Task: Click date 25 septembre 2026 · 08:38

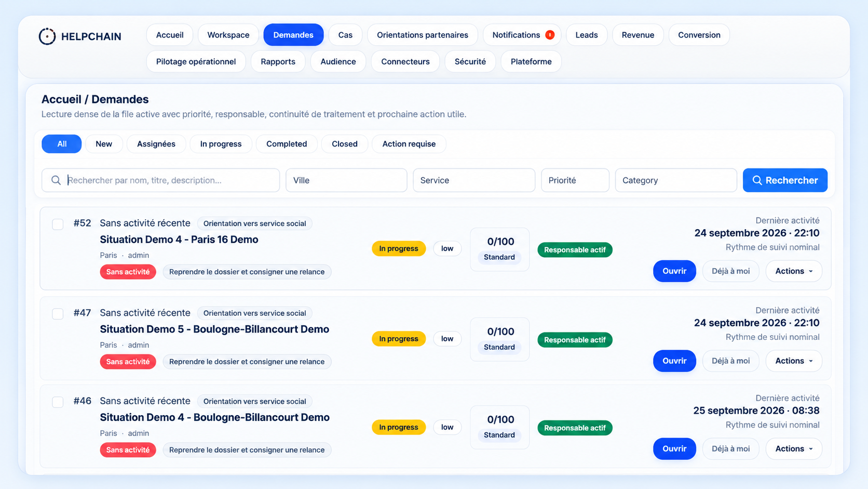Action: click(x=756, y=411)
